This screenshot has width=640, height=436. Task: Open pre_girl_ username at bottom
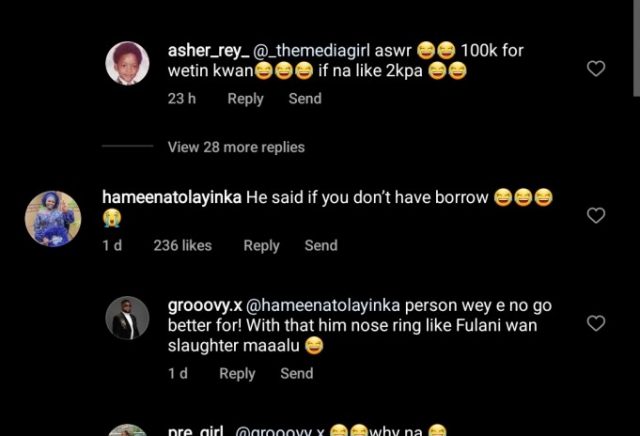point(196,432)
